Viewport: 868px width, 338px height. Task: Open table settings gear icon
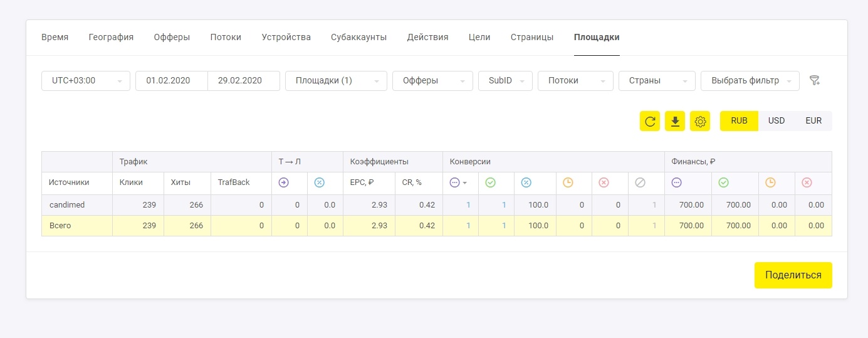click(x=700, y=121)
